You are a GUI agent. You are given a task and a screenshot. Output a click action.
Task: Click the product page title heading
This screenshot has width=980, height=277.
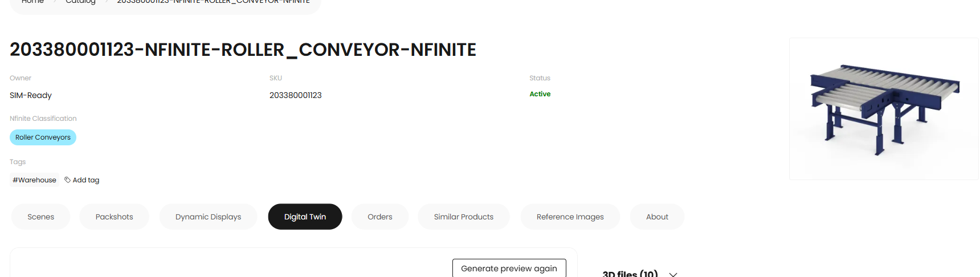[x=243, y=50]
